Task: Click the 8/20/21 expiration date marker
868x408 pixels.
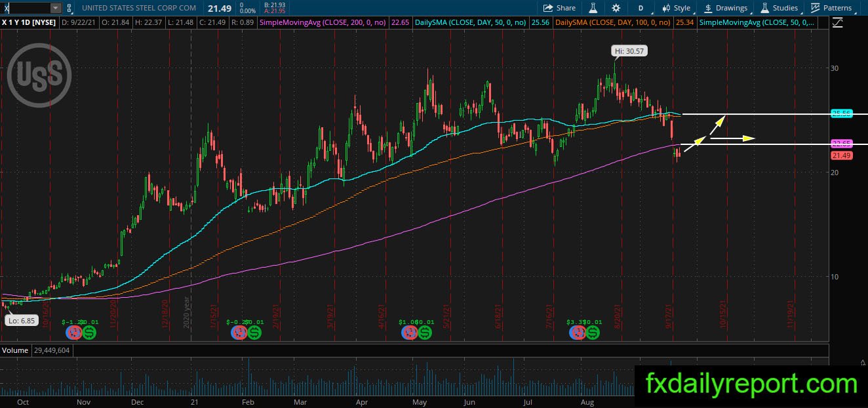Action: (x=618, y=316)
